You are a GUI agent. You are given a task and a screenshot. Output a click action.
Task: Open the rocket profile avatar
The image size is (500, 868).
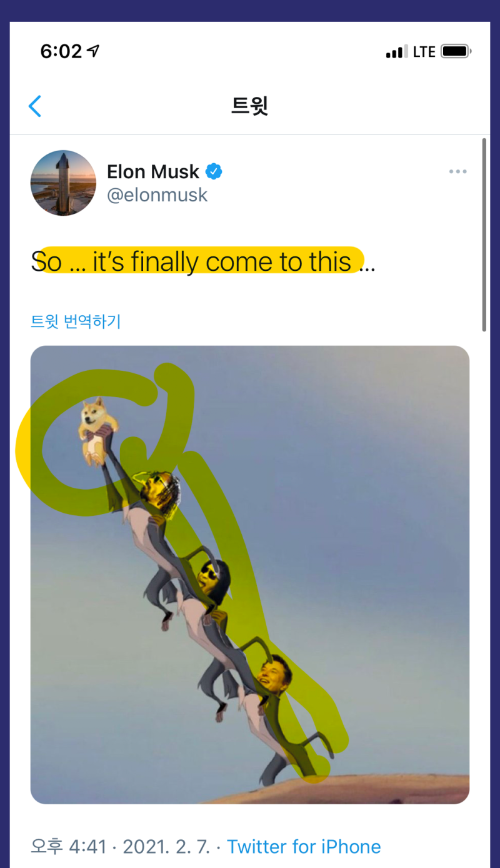(63, 183)
